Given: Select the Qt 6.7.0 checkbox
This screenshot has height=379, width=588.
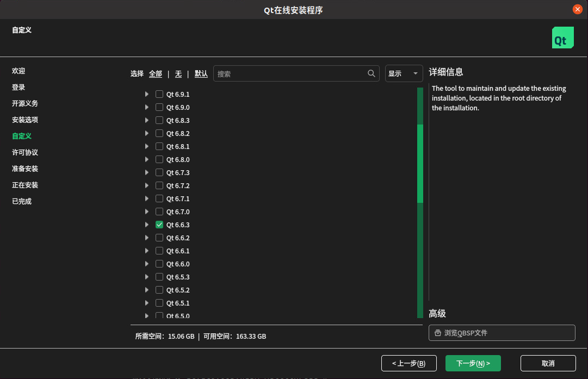Looking at the screenshot, I should pos(159,211).
